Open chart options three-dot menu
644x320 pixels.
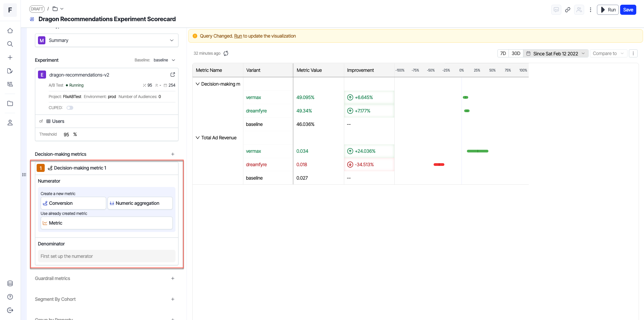point(633,53)
